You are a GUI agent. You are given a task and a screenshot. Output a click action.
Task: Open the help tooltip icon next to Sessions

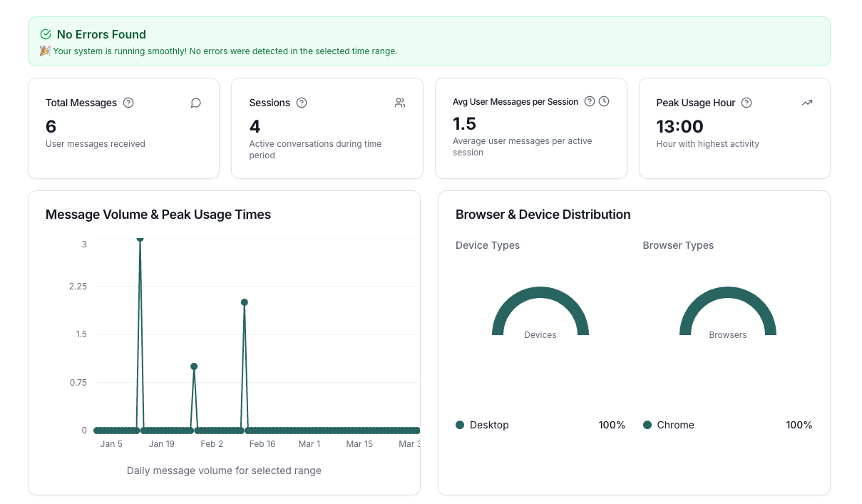click(x=302, y=103)
